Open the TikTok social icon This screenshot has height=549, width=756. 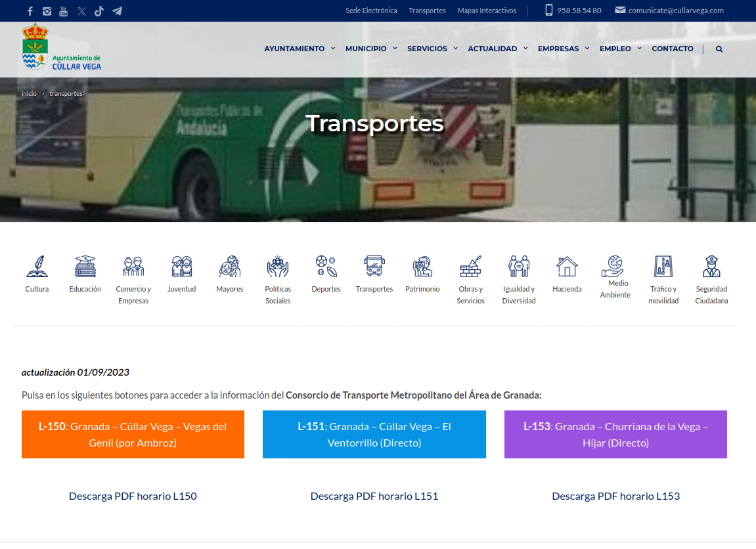point(99,11)
